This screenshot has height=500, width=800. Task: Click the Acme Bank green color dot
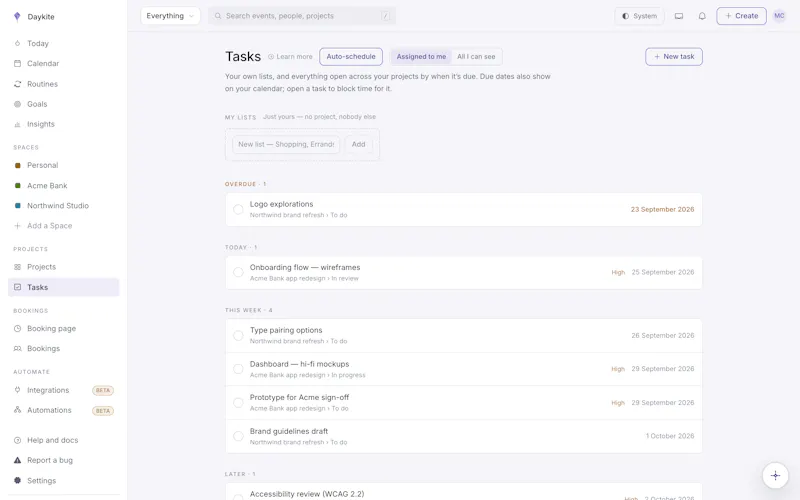[x=17, y=186]
